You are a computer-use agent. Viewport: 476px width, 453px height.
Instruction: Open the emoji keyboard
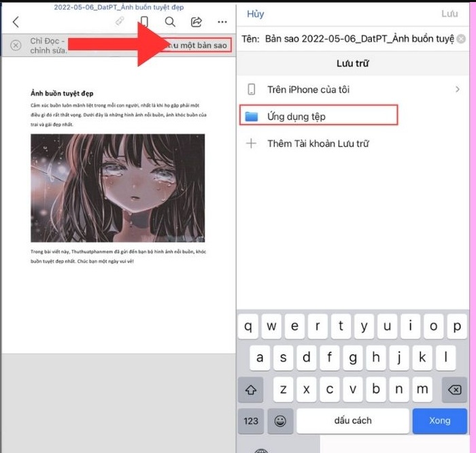coord(280,421)
